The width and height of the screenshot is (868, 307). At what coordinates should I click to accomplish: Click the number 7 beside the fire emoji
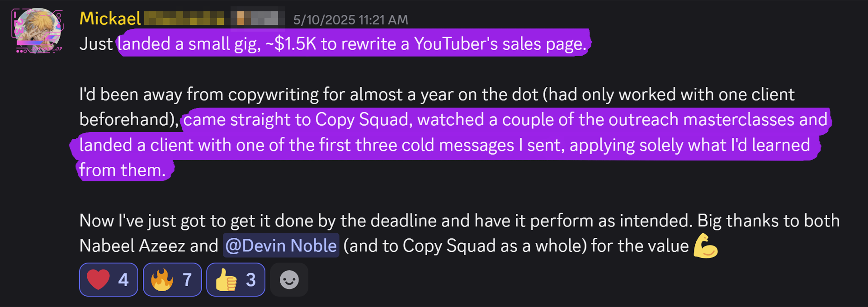point(187,280)
